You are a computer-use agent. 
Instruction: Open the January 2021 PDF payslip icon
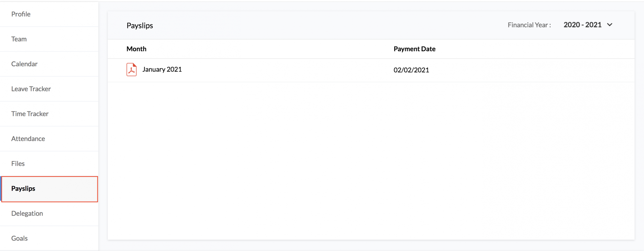[131, 70]
